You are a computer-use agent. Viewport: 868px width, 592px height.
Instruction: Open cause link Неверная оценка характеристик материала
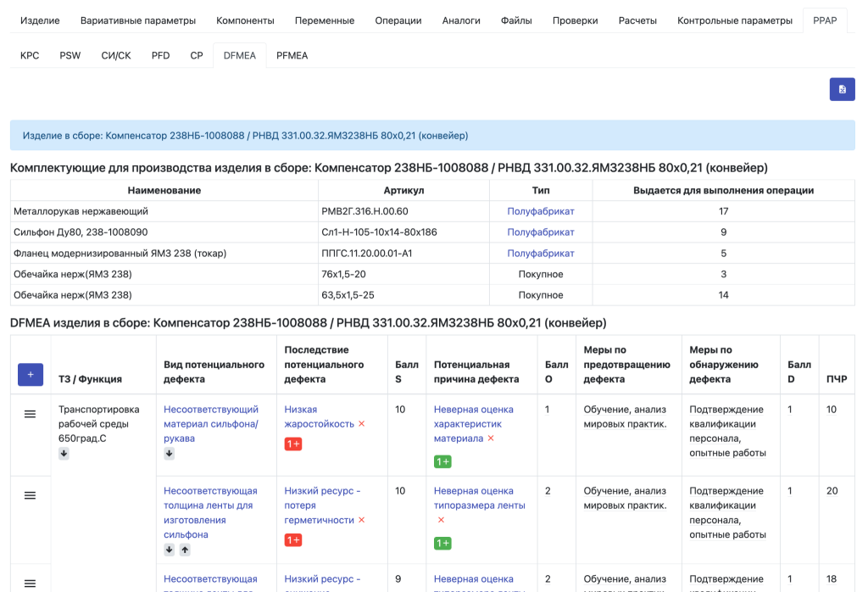point(473,424)
